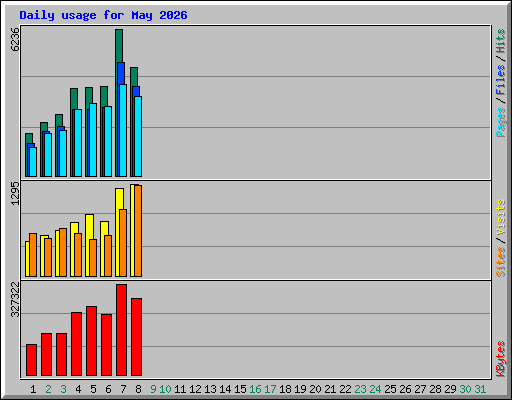This screenshot has height=400, width=512.
Task: Click the red KBytes bar for day 5
Action: point(91,341)
